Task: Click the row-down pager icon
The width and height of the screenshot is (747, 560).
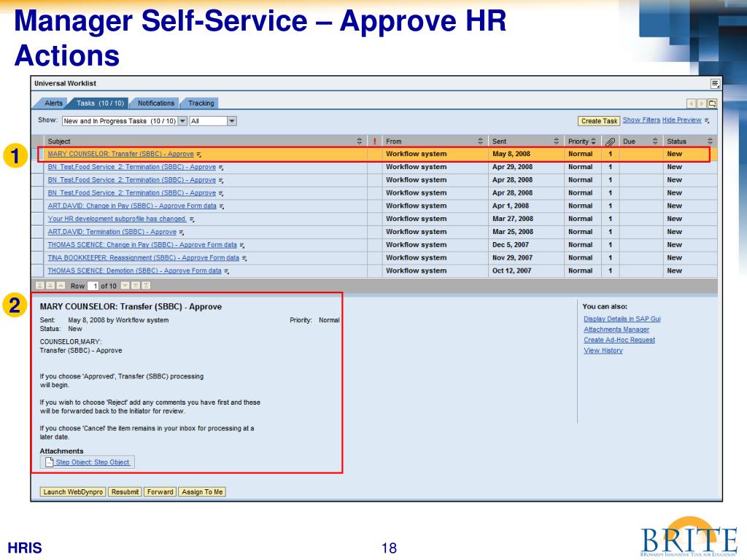Action: [x=125, y=285]
